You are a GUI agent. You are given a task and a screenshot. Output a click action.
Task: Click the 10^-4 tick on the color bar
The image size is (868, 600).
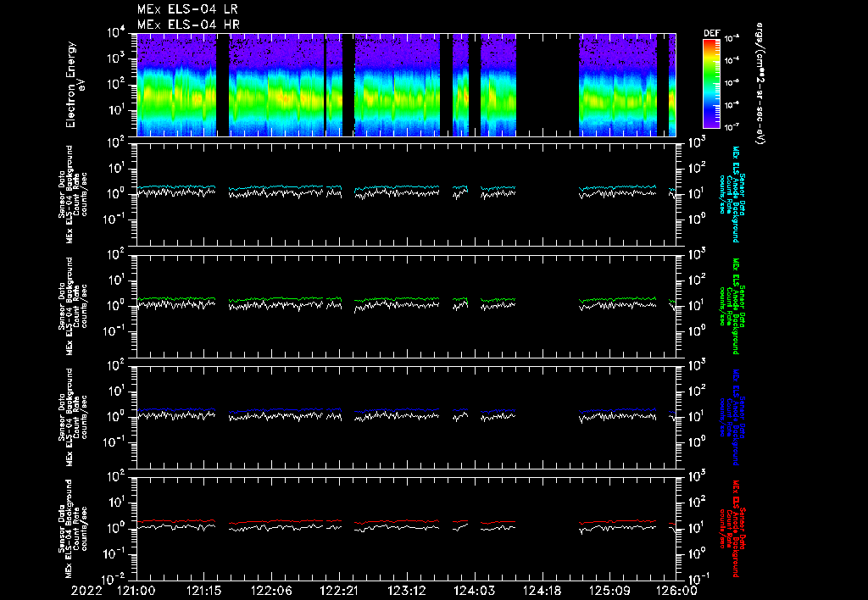[732, 60]
